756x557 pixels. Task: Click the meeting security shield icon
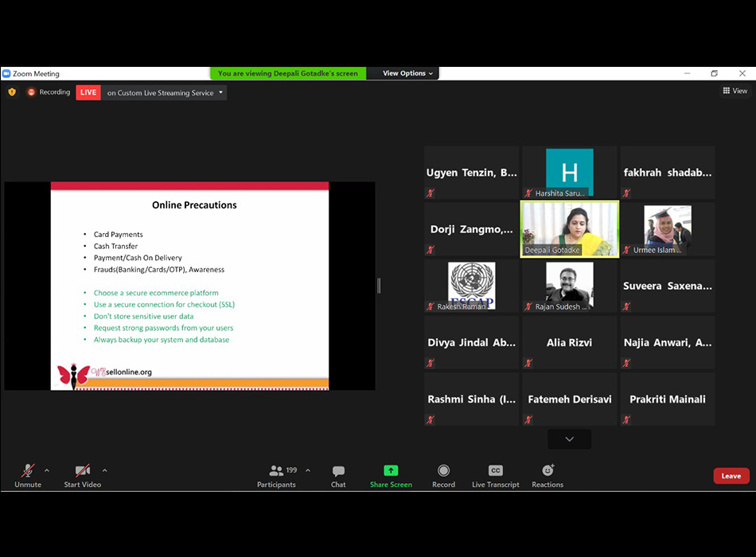pyautogui.click(x=12, y=92)
